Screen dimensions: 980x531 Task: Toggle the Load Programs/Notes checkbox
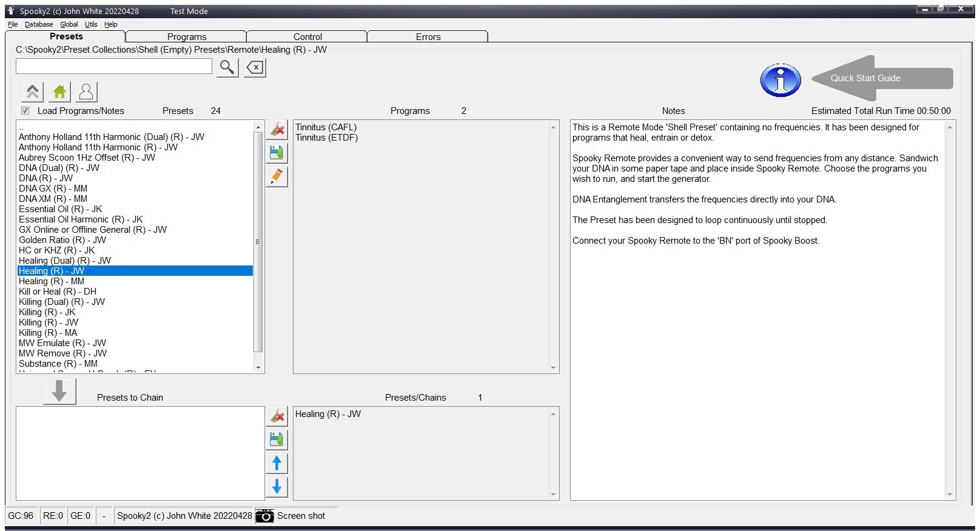pos(25,111)
